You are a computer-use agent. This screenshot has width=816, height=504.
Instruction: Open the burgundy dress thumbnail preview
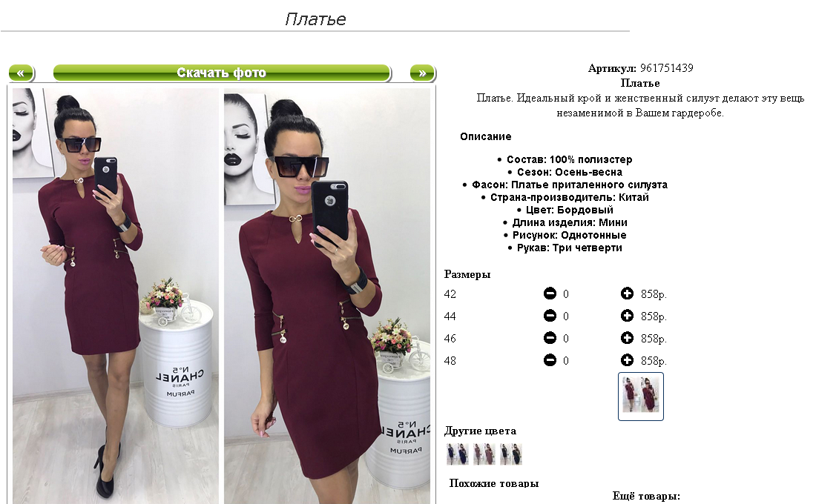pyautogui.click(x=641, y=397)
